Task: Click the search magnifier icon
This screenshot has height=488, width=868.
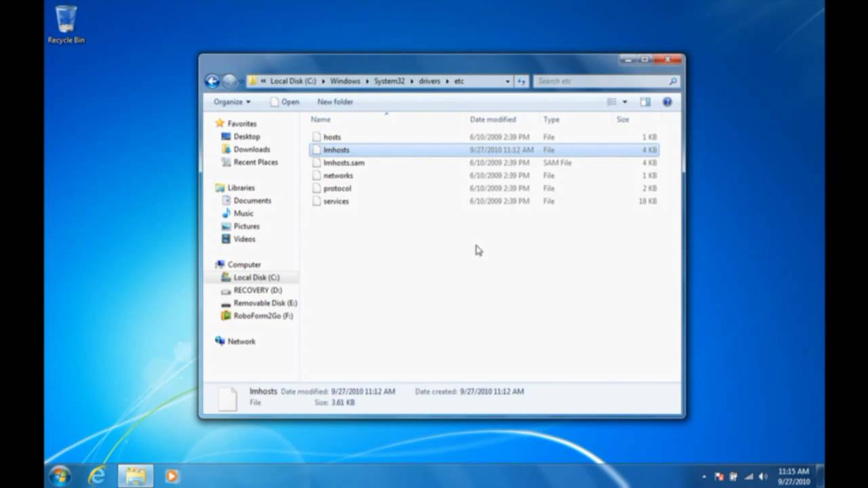Action: click(673, 81)
